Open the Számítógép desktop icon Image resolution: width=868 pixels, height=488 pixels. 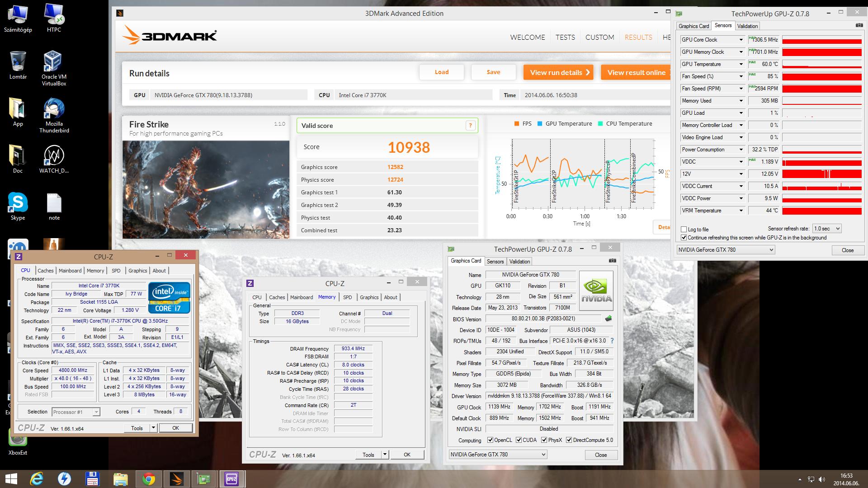tap(18, 18)
